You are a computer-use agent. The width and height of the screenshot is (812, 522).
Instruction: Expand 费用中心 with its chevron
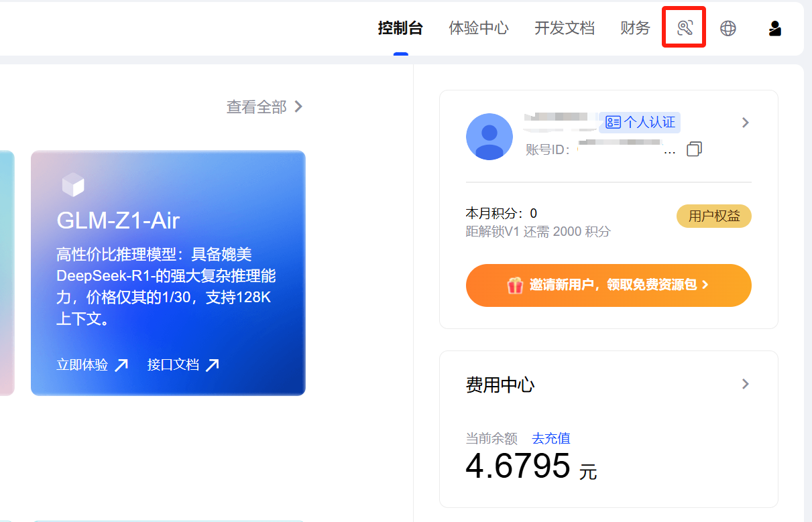[745, 384]
